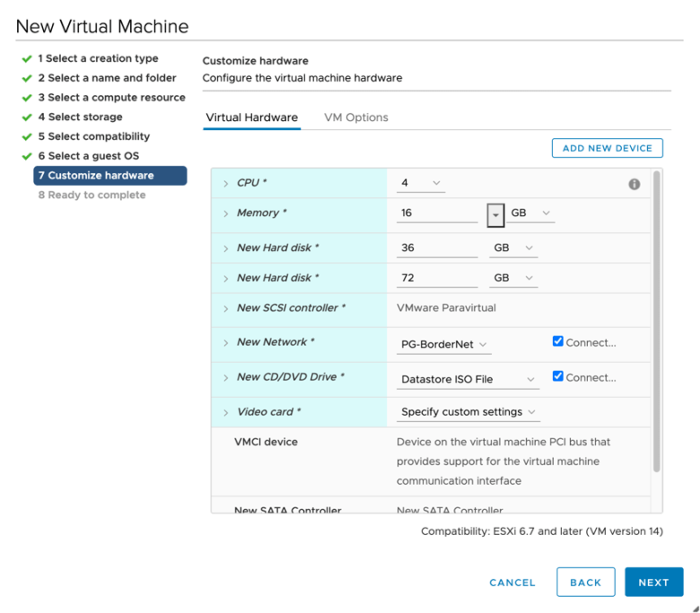Toggle the CD/DVD Drive Connect checkbox
The width and height of the screenshot is (700, 613).
pyautogui.click(x=558, y=377)
